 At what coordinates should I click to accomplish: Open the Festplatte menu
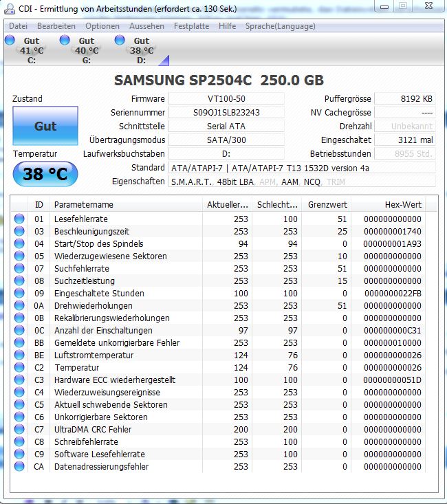pyautogui.click(x=191, y=26)
